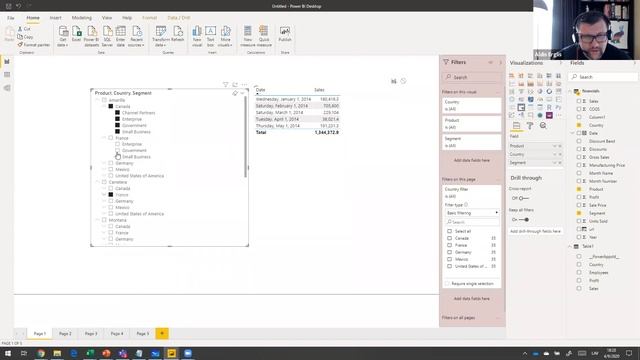640x360 pixels.
Task: Clear selections with slicer eraser icon
Action: click(235, 93)
